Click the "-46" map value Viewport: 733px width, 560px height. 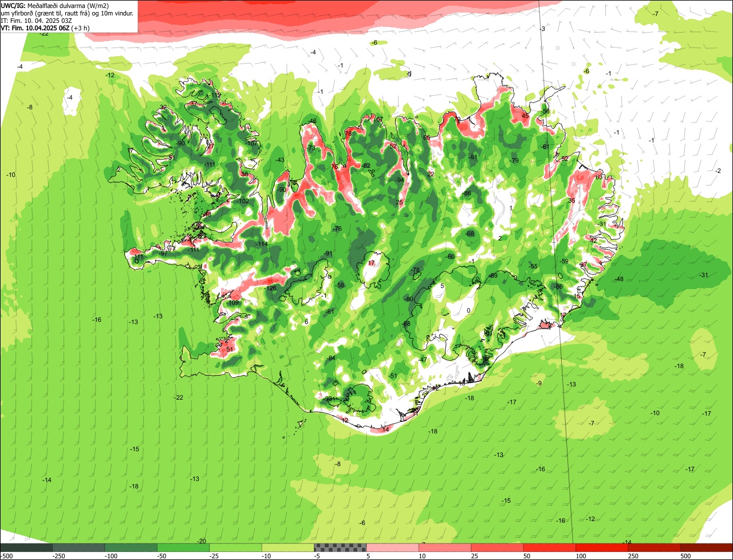pyautogui.click(x=312, y=121)
